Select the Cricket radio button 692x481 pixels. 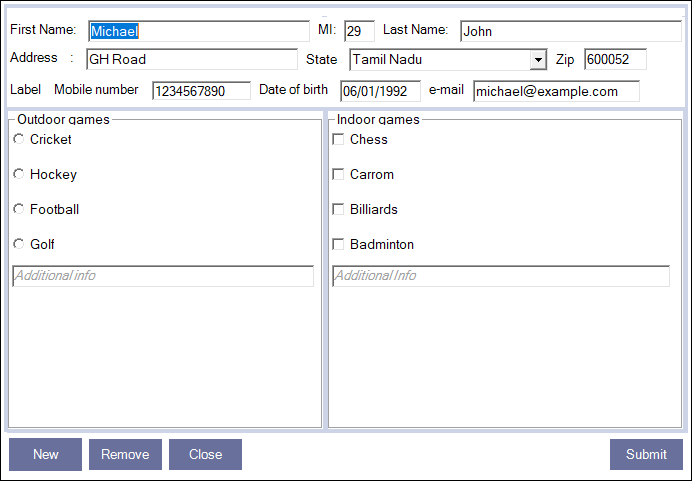pyautogui.click(x=18, y=140)
